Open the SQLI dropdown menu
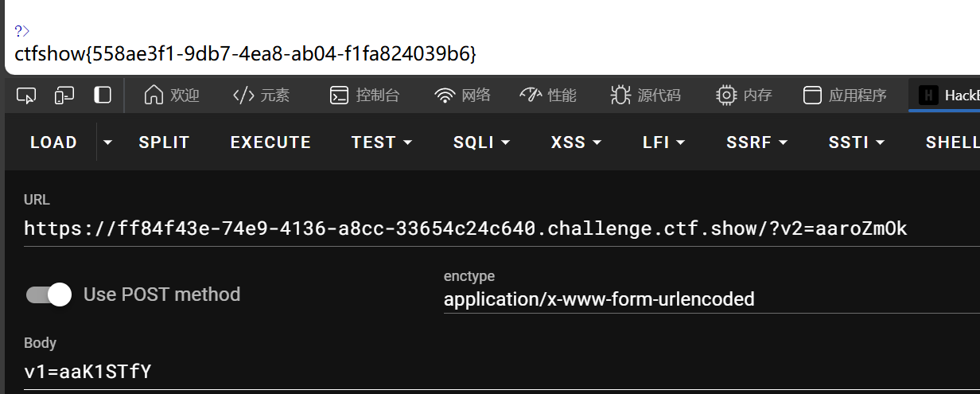Image resolution: width=980 pixels, height=394 pixels. click(482, 142)
